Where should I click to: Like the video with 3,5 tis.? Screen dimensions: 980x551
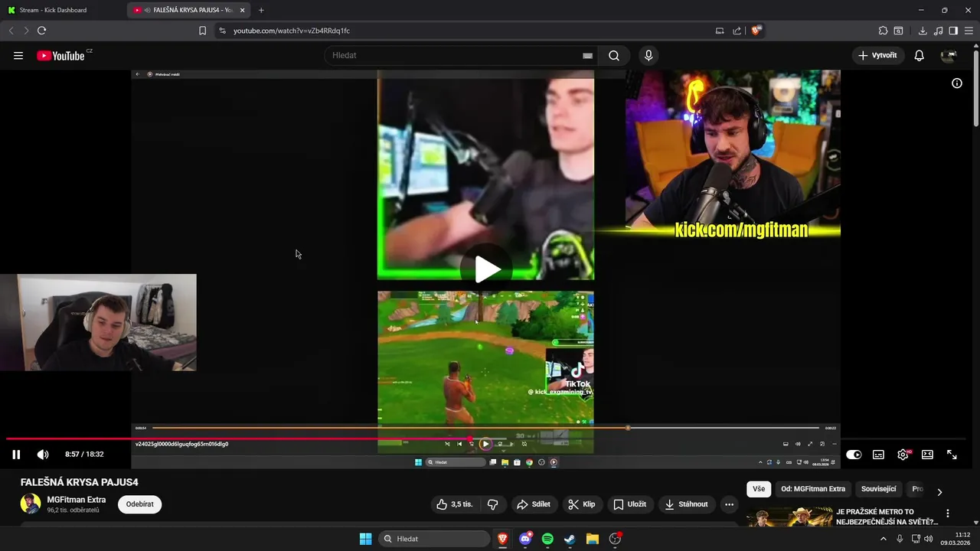tap(456, 504)
